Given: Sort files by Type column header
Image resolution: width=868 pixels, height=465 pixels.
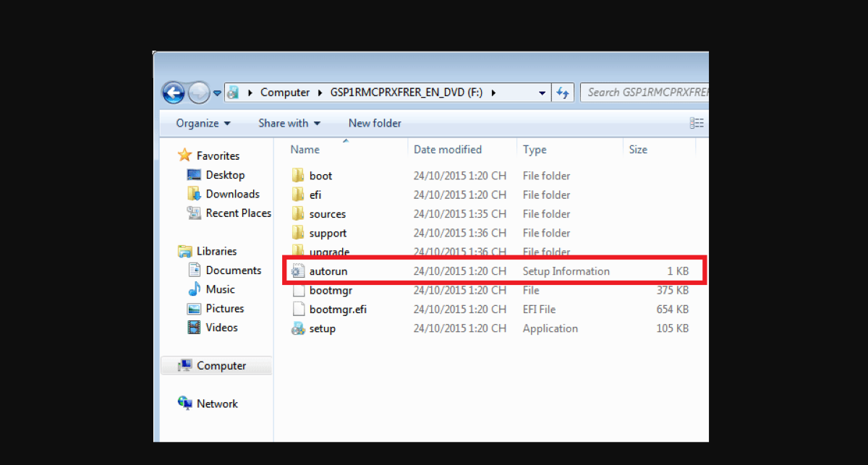Looking at the screenshot, I should coord(535,150).
